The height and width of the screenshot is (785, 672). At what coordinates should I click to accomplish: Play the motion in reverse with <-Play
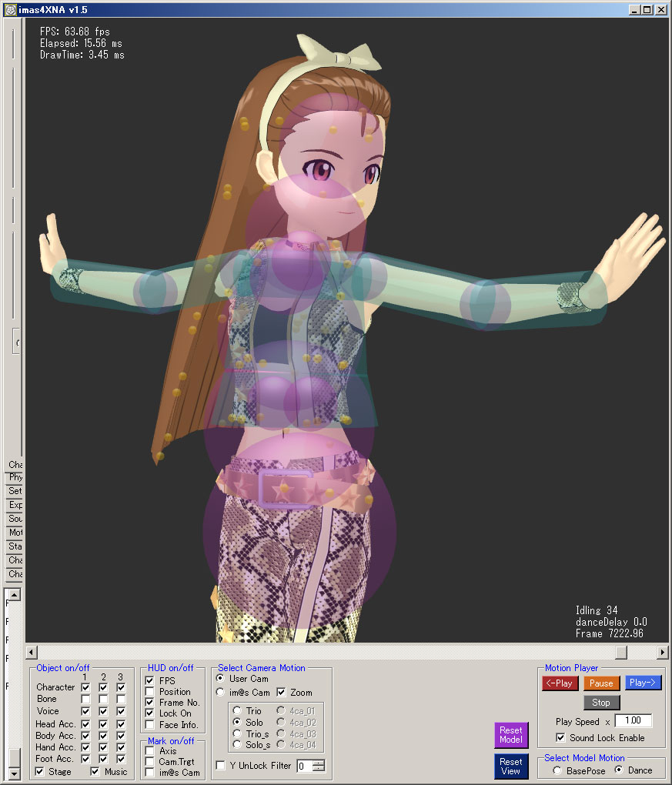point(560,683)
